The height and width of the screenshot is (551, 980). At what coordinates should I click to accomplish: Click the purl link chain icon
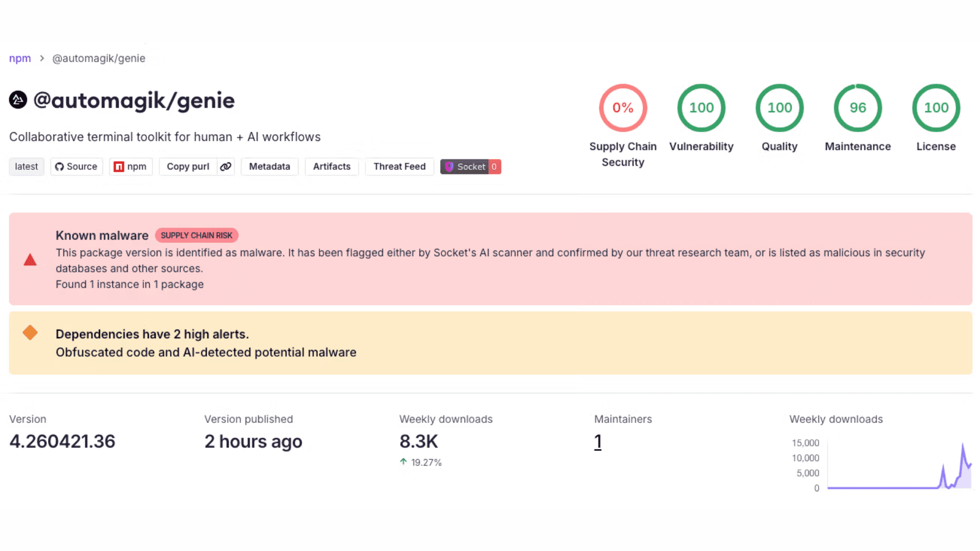[226, 167]
